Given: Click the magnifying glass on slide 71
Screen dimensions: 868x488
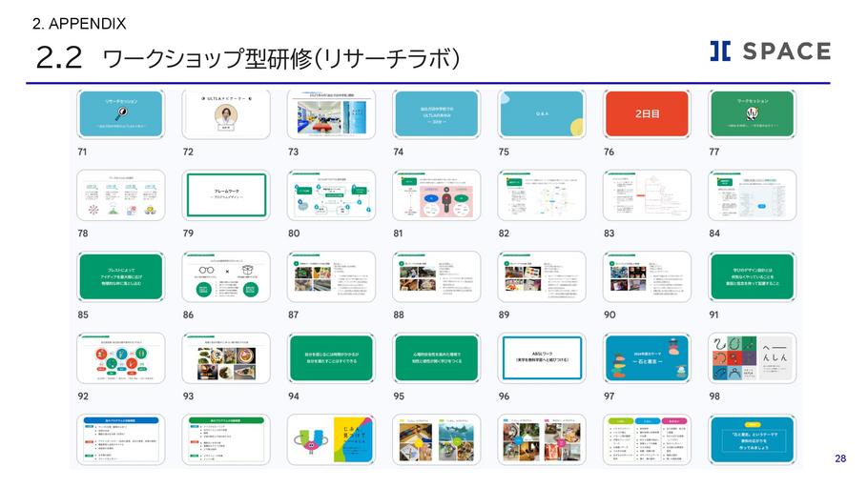Looking at the screenshot, I should coord(120,112).
